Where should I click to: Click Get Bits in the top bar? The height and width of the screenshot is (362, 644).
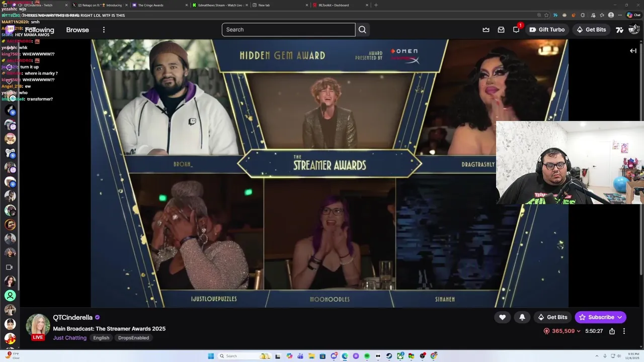point(591,30)
